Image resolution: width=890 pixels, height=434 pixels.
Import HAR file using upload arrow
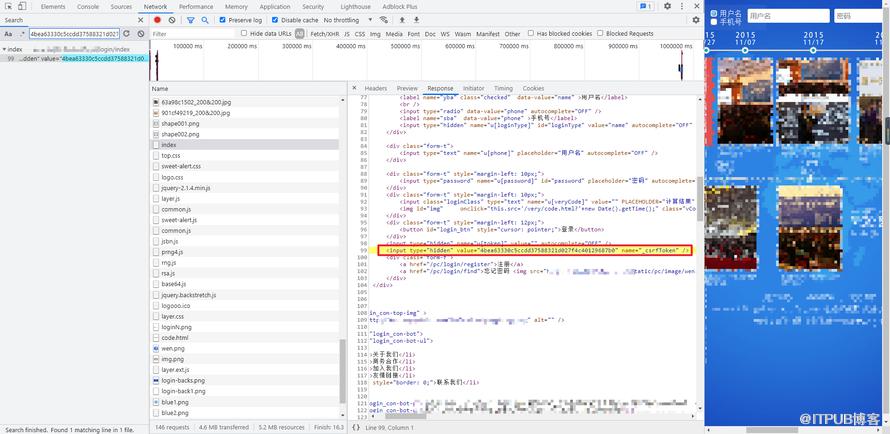pos(402,20)
